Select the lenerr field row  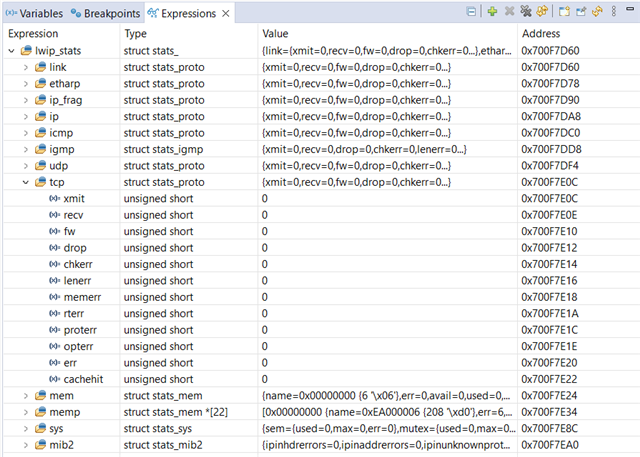click(x=322, y=281)
